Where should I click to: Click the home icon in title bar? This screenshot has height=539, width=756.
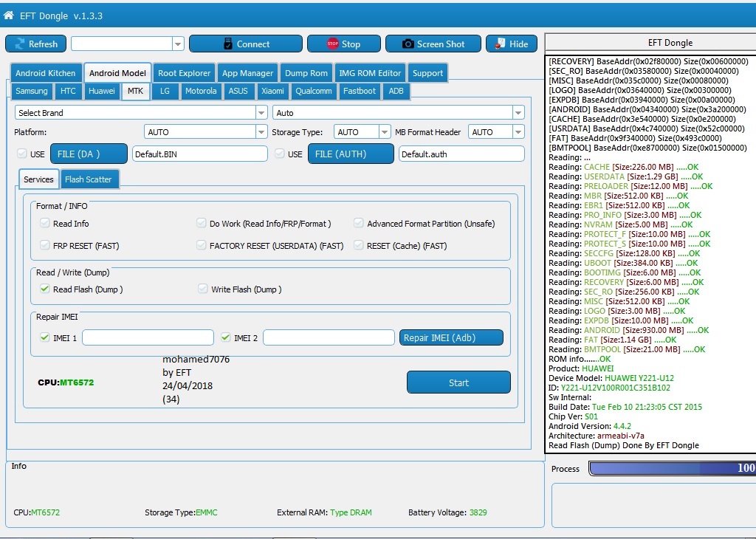(x=8, y=16)
